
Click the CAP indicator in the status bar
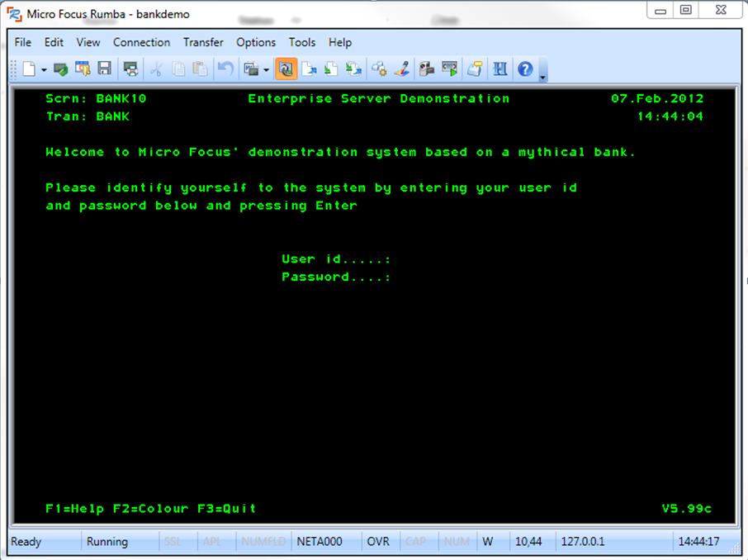pos(415,542)
